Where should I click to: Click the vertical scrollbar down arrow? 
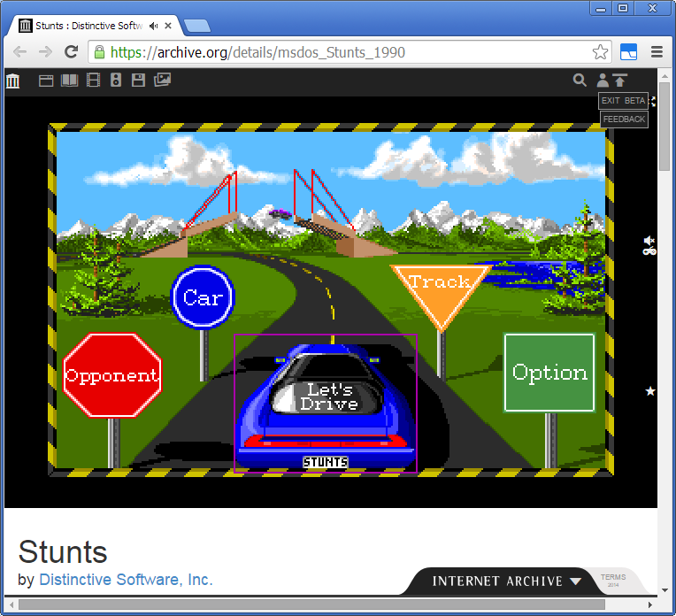[x=664, y=590]
